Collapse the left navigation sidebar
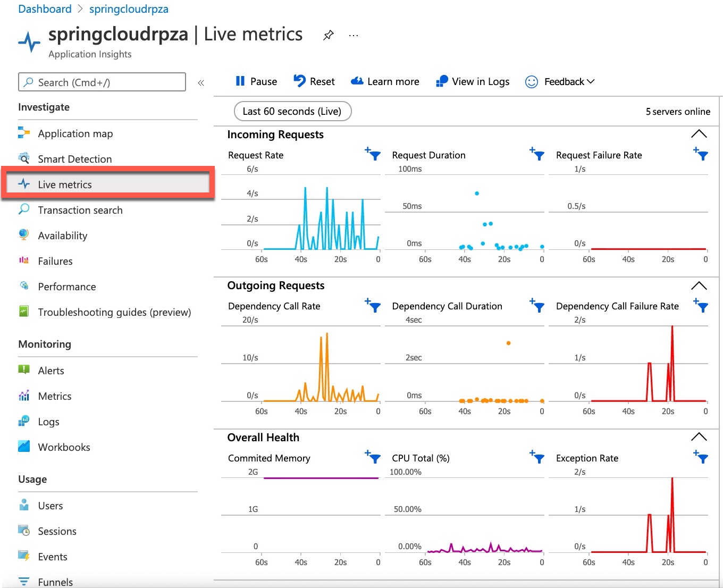 tap(201, 83)
